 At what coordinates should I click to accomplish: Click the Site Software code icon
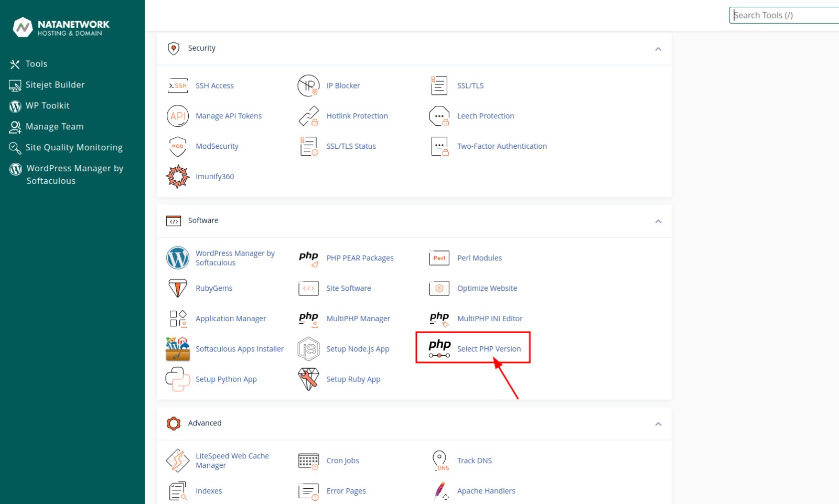tap(308, 288)
